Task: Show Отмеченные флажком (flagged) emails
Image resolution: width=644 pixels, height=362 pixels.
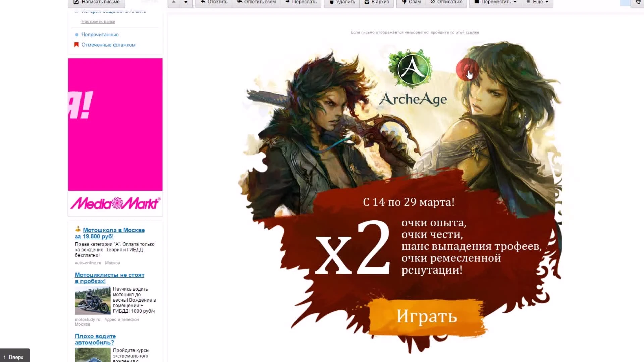Action: 108,44
